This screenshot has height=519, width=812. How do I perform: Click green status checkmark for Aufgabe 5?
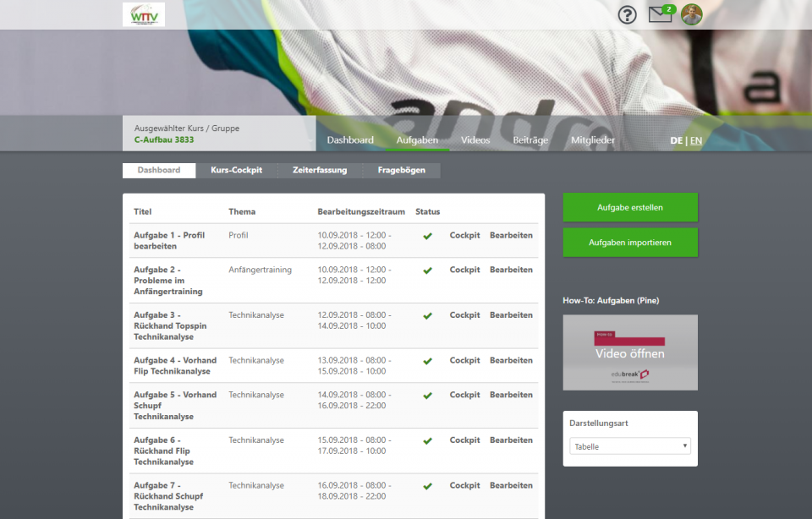427,395
